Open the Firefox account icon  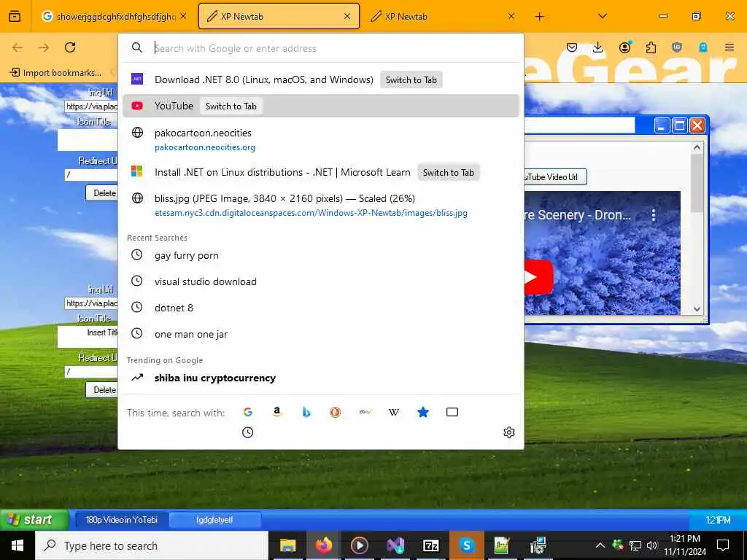coord(624,47)
